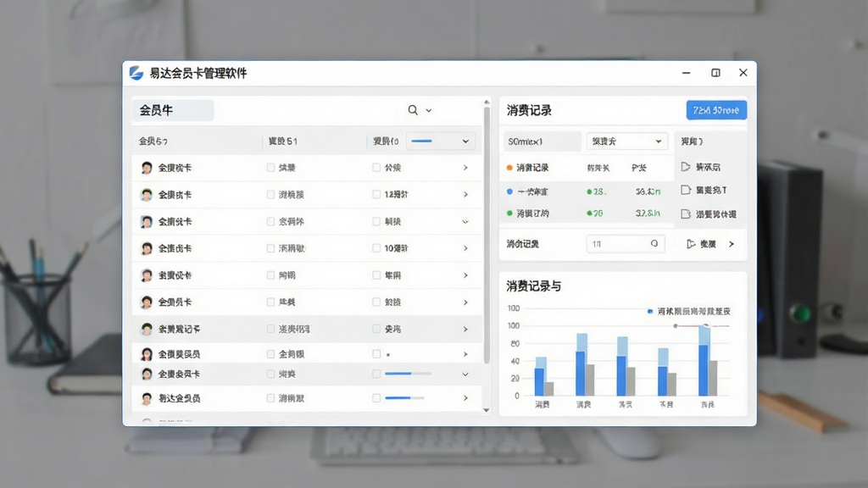The image size is (868, 488).
Task: Open the blue-line dropdown in the member table header
Action: (x=441, y=141)
